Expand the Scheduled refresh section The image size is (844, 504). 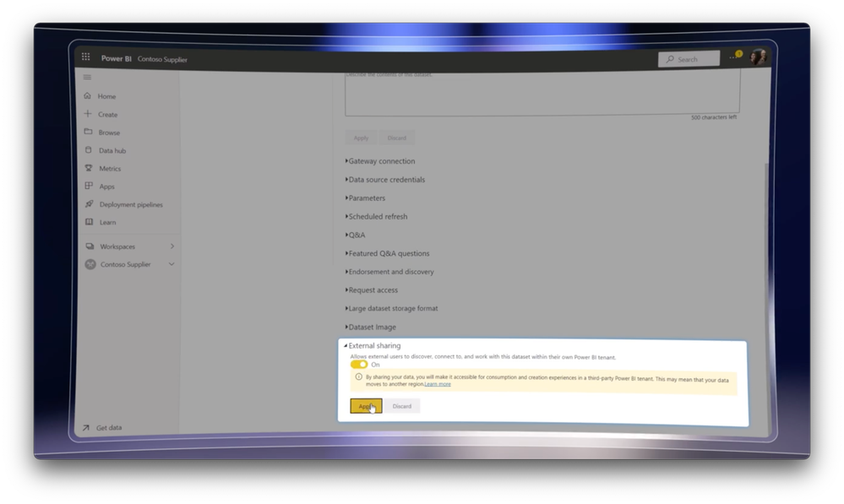(x=376, y=216)
